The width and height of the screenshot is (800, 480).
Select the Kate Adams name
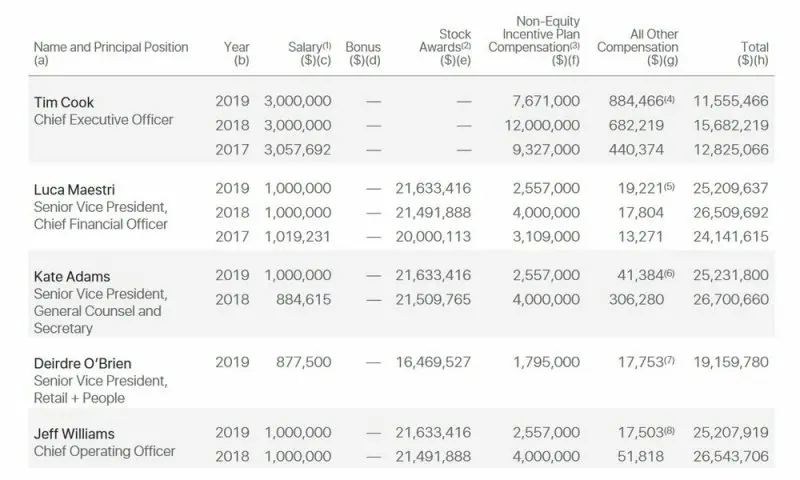pos(72,276)
